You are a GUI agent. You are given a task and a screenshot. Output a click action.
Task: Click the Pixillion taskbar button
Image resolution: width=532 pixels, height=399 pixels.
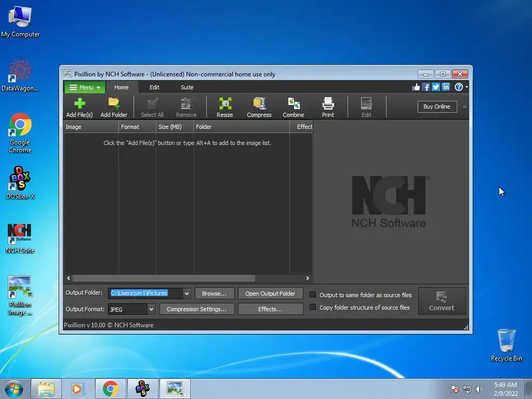point(175,389)
